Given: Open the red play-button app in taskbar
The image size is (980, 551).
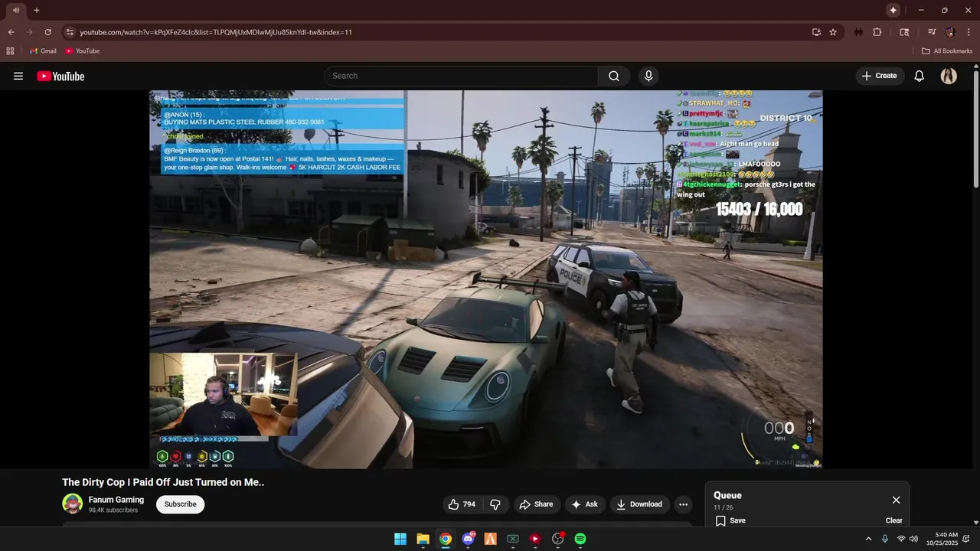Looking at the screenshot, I should tap(535, 539).
